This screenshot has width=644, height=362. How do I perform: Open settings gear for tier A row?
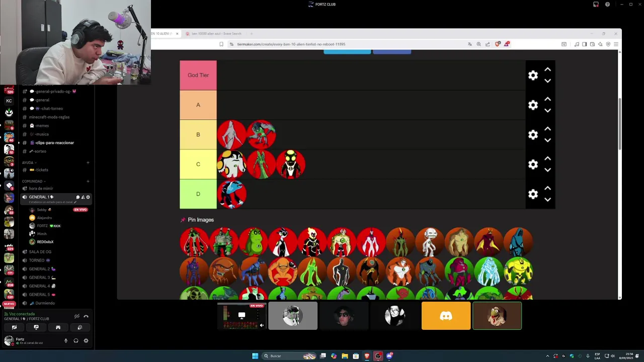[x=533, y=105]
